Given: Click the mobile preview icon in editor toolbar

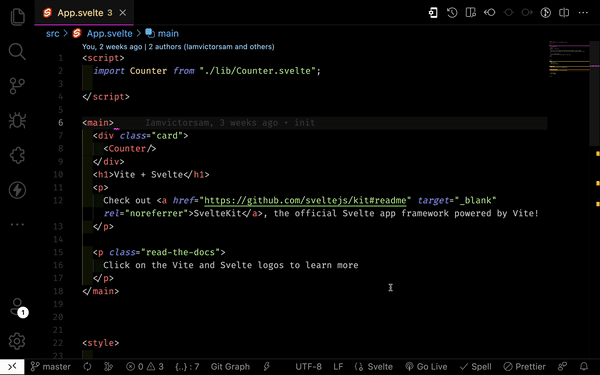Looking at the screenshot, I should click(433, 13).
